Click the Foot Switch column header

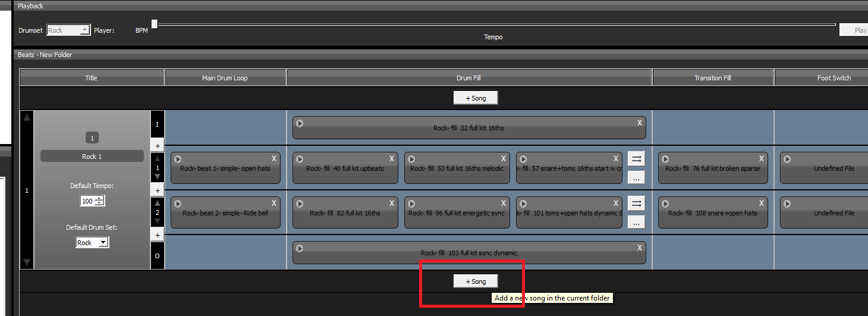click(x=821, y=77)
